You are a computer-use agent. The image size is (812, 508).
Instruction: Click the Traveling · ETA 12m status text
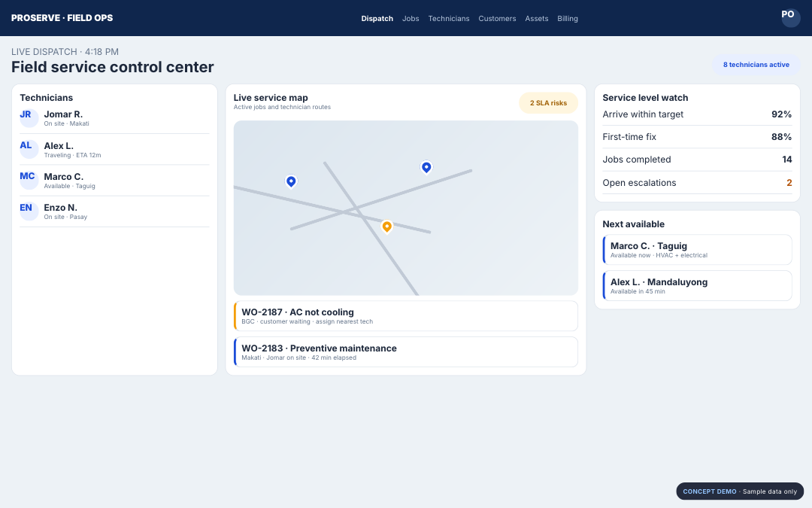[x=72, y=155]
